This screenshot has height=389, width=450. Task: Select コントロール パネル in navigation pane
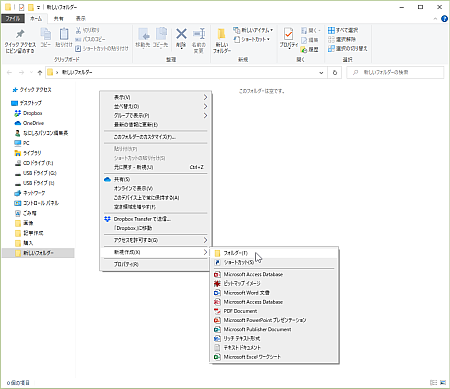click(x=41, y=203)
